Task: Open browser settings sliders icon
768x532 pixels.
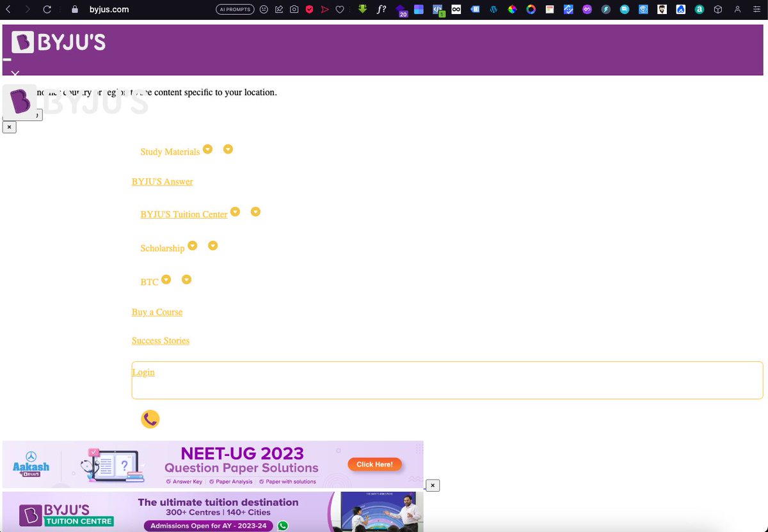Action: (757, 10)
